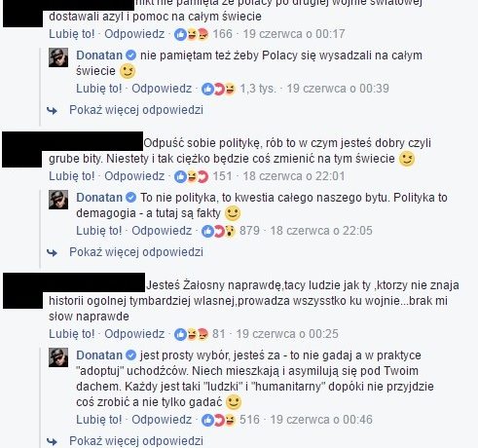Click reaction icons next to the 516 count

click(219, 420)
